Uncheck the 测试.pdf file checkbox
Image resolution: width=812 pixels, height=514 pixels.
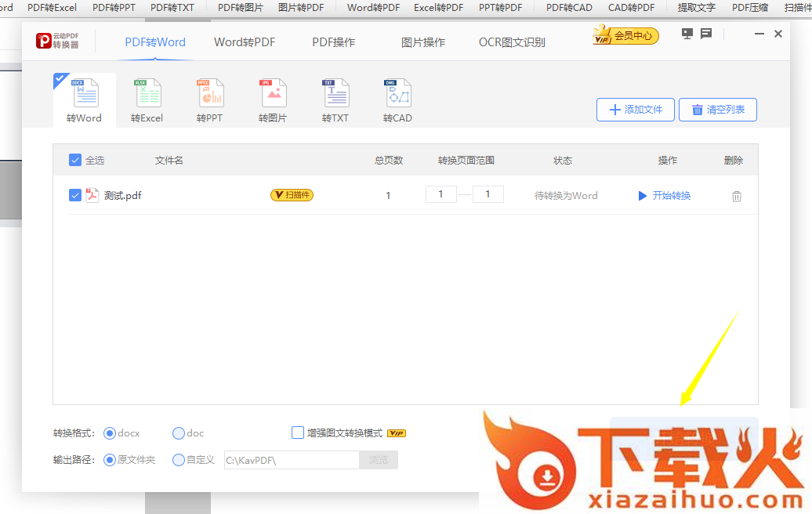tap(75, 195)
